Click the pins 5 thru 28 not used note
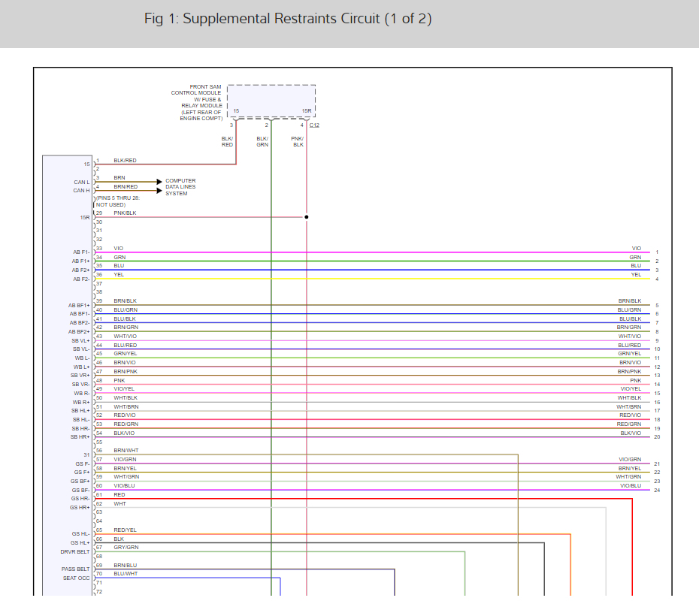This screenshot has width=699, height=616. pos(118,201)
